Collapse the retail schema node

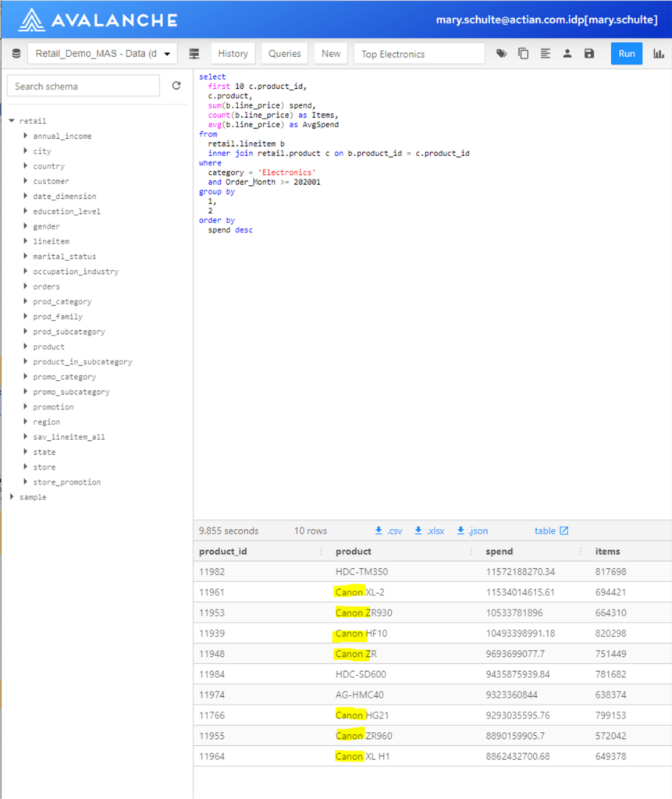(x=13, y=121)
